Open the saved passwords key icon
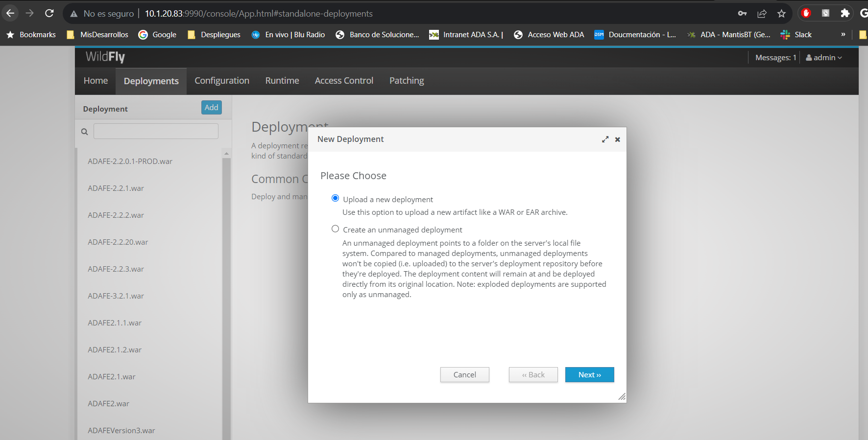The image size is (868, 440). (742, 13)
